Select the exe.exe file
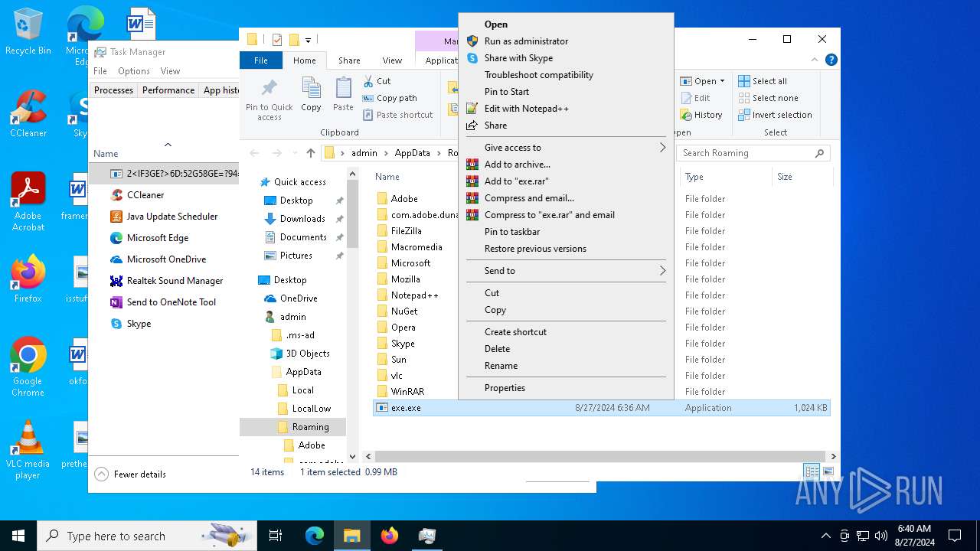The width and height of the screenshot is (980, 551). (x=601, y=408)
